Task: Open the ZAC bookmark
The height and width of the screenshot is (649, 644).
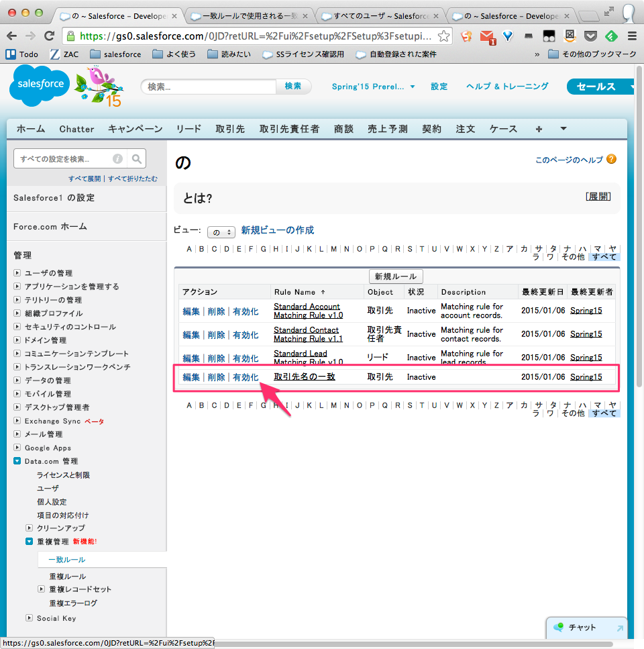Action: point(64,54)
